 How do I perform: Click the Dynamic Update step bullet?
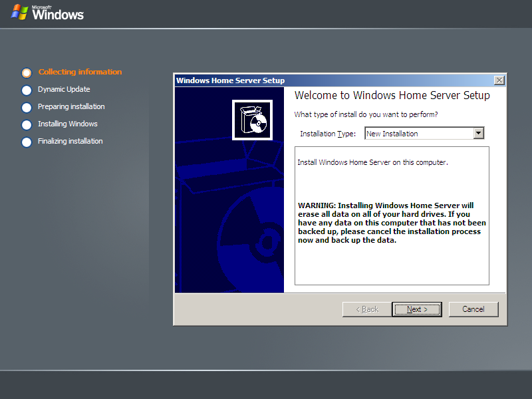pos(27,90)
